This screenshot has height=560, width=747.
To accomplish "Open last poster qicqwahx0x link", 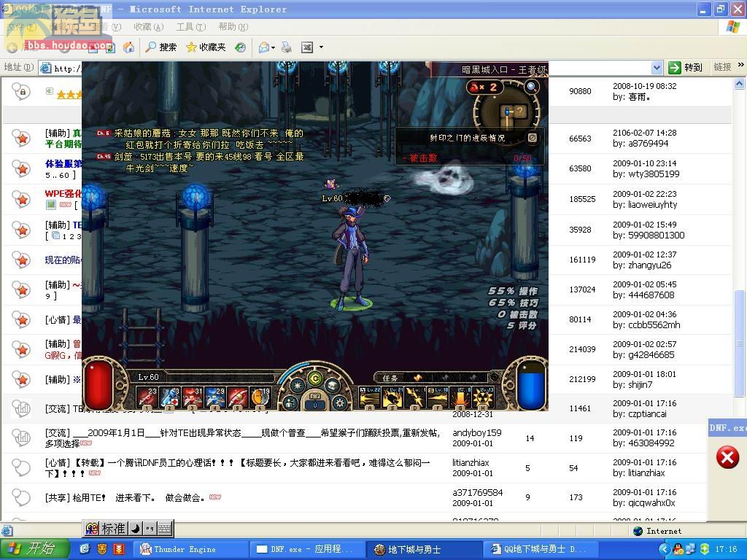I will (x=650, y=503).
